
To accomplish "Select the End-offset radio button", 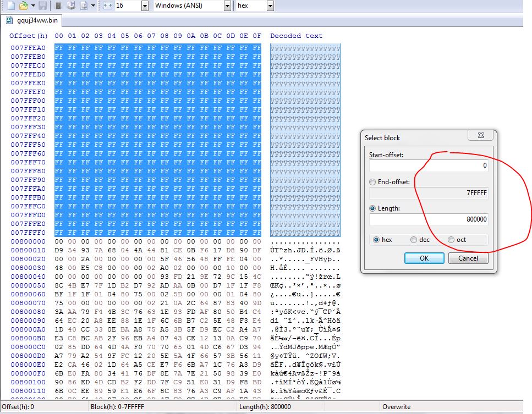I will (x=373, y=182).
